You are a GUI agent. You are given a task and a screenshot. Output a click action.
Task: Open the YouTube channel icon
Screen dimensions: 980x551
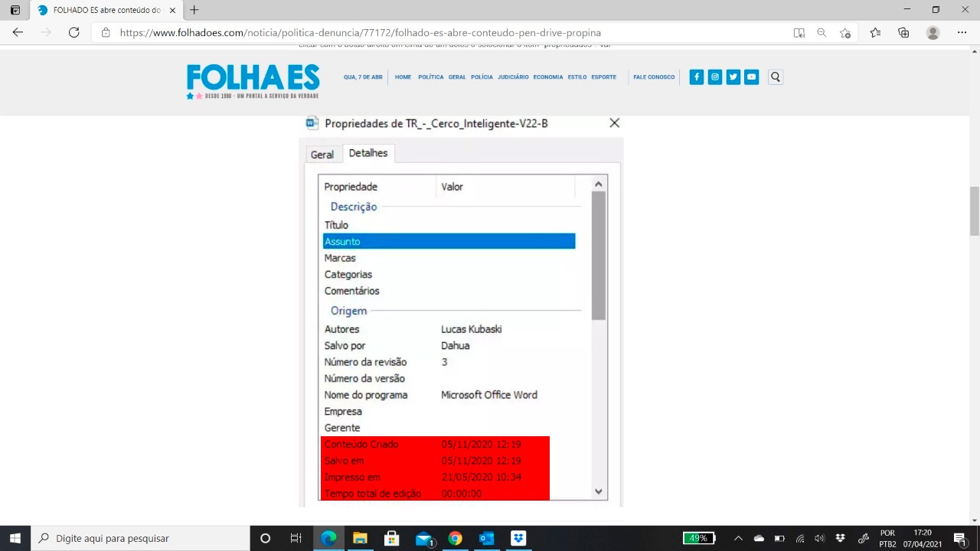click(752, 77)
